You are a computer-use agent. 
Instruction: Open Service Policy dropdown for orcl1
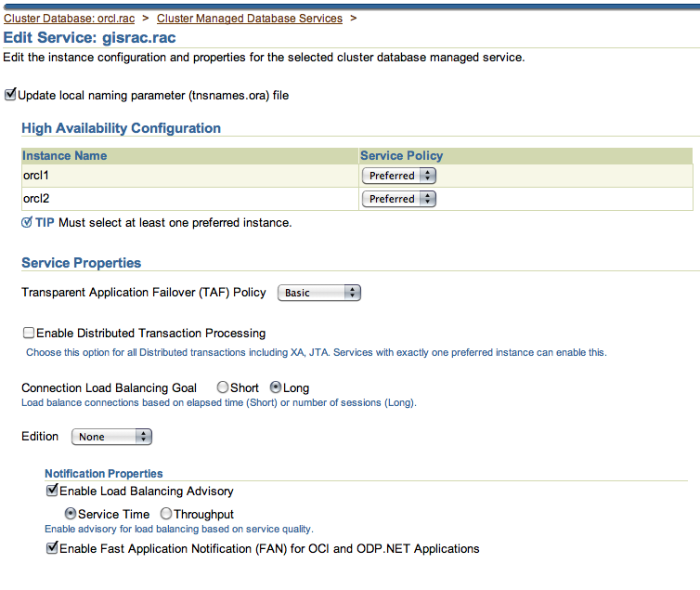398,176
